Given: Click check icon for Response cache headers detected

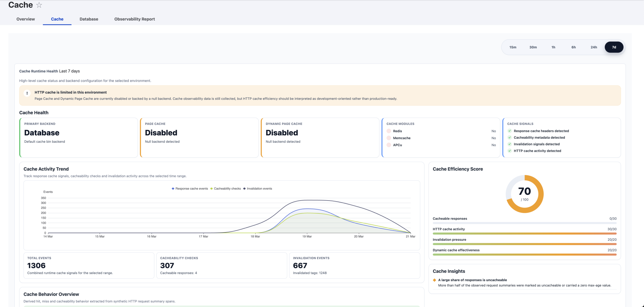Looking at the screenshot, I should [509, 131].
